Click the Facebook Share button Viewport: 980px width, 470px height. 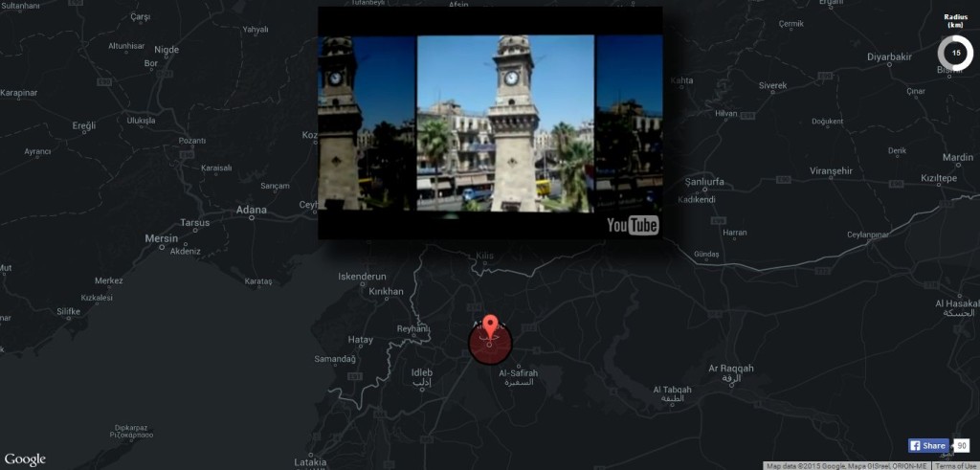[x=927, y=446]
